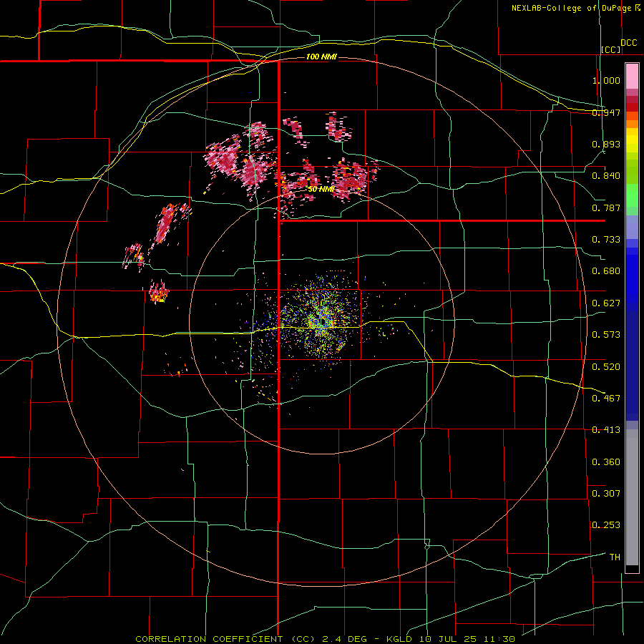Click the 0.893 scale value

point(606,144)
